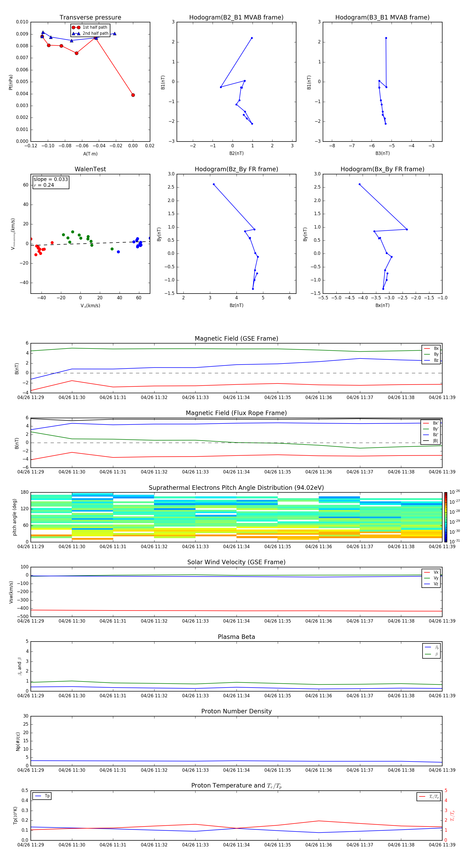Click the 'Bz(nT)' x-axis label
473x868 pixels.
[x=236, y=305]
